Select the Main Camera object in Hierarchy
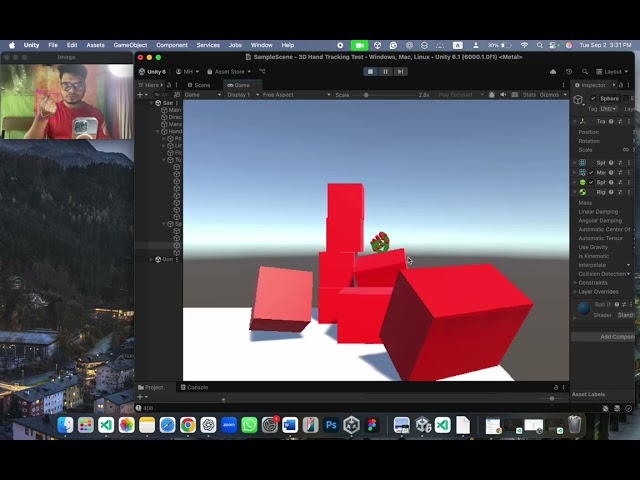640x480 pixels. click(x=171, y=110)
